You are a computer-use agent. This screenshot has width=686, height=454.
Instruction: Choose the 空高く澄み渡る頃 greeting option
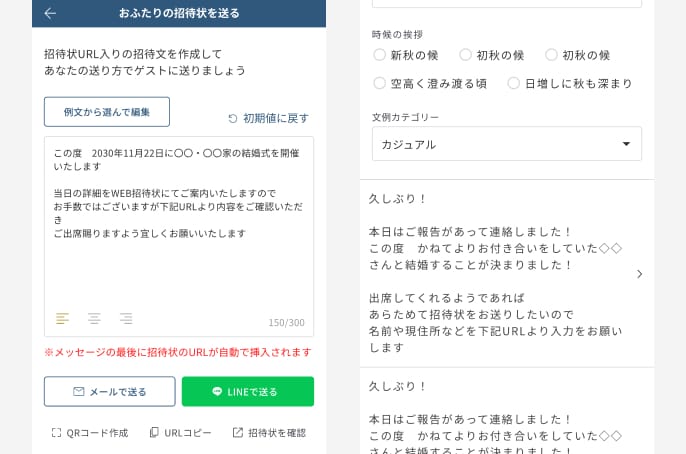(380, 83)
